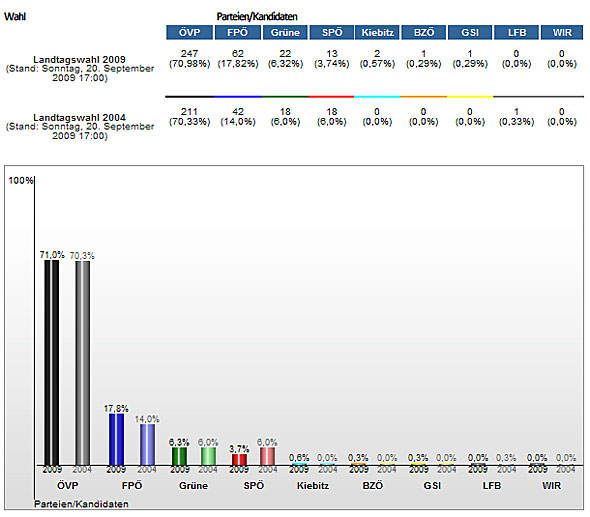
Task: Click the Kiebitz party header
Action: click(x=377, y=32)
